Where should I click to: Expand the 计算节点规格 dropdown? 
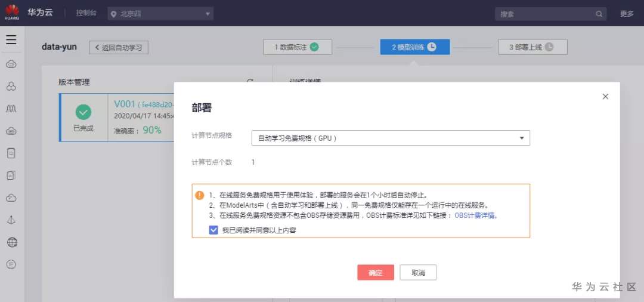pyautogui.click(x=391, y=138)
